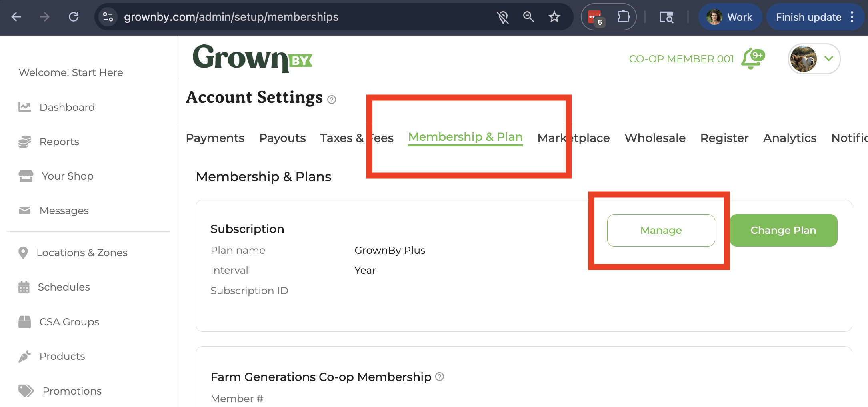Expand the user profile avatar dropdown
Image resolution: width=868 pixels, height=407 pixels.
(x=814, y=59)
